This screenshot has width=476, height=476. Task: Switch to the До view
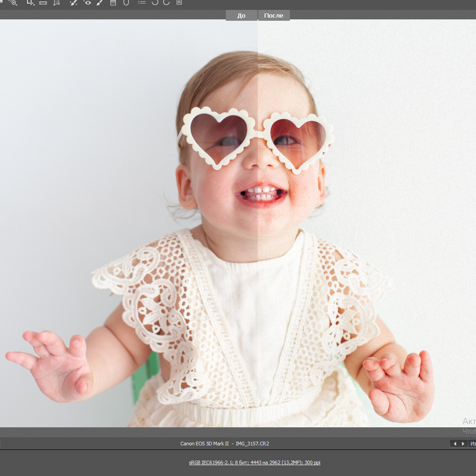click(241, 15)
